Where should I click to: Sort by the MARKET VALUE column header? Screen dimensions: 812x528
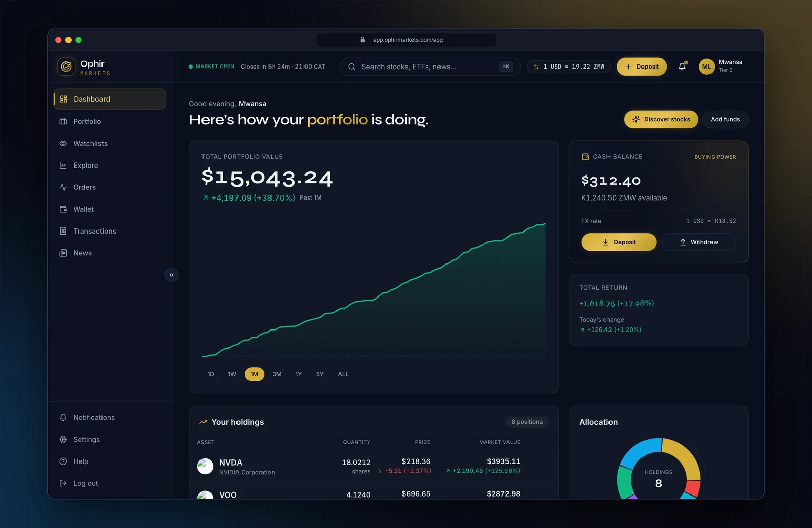[x=499, y=442]
